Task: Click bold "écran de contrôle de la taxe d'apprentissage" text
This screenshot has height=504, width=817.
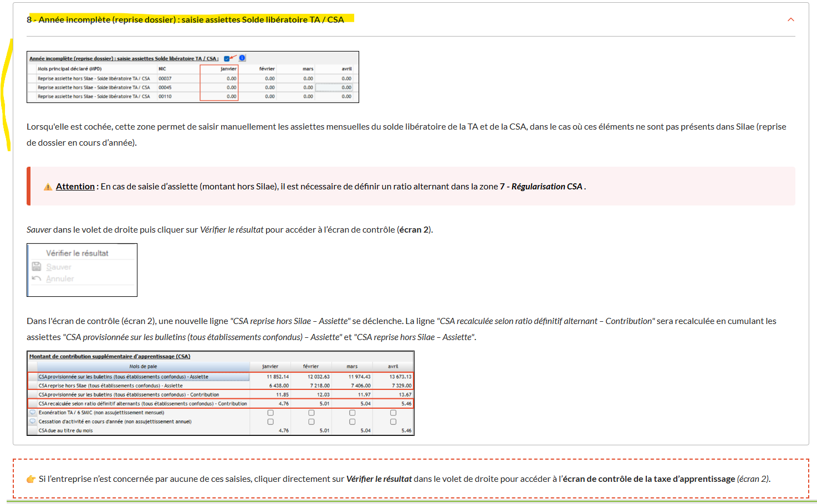Action: pos(649,479)
